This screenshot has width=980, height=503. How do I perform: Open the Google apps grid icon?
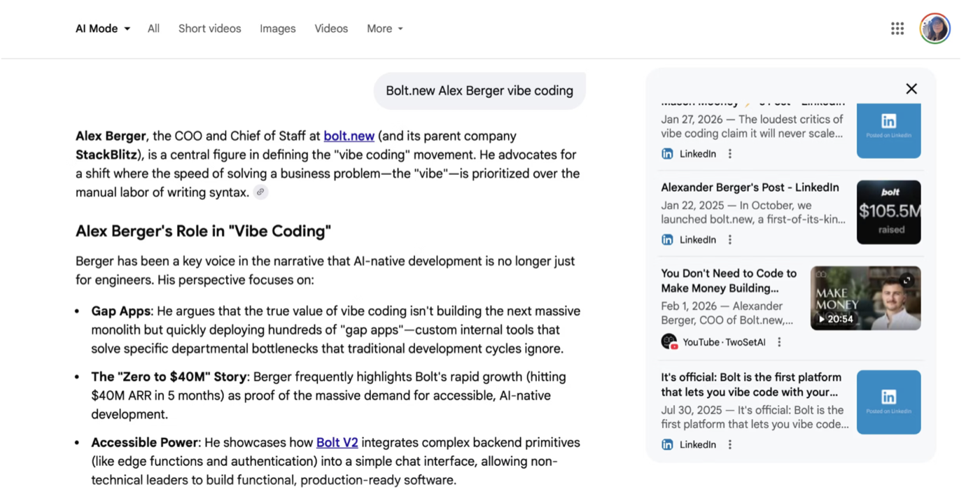click(x=897, y=29)
